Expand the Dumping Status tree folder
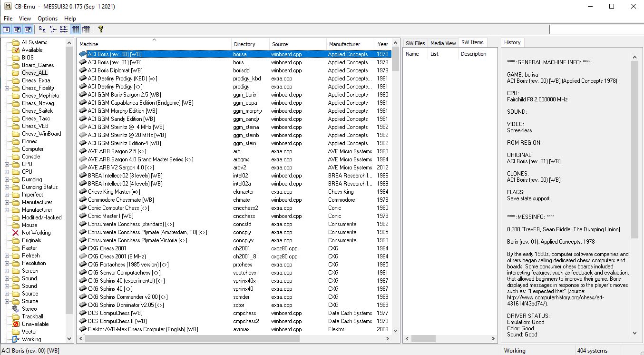644x355 pixels. coord(7,187)
